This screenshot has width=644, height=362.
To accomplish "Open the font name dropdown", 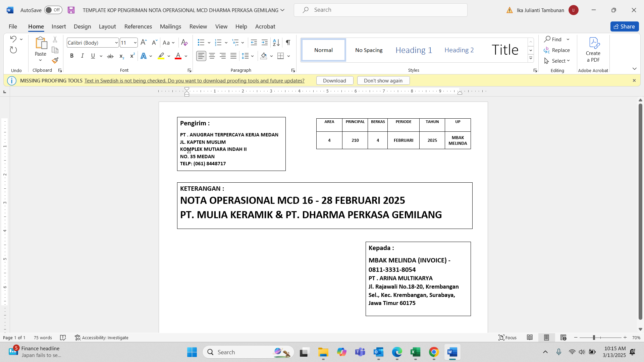I will point(116,43).
